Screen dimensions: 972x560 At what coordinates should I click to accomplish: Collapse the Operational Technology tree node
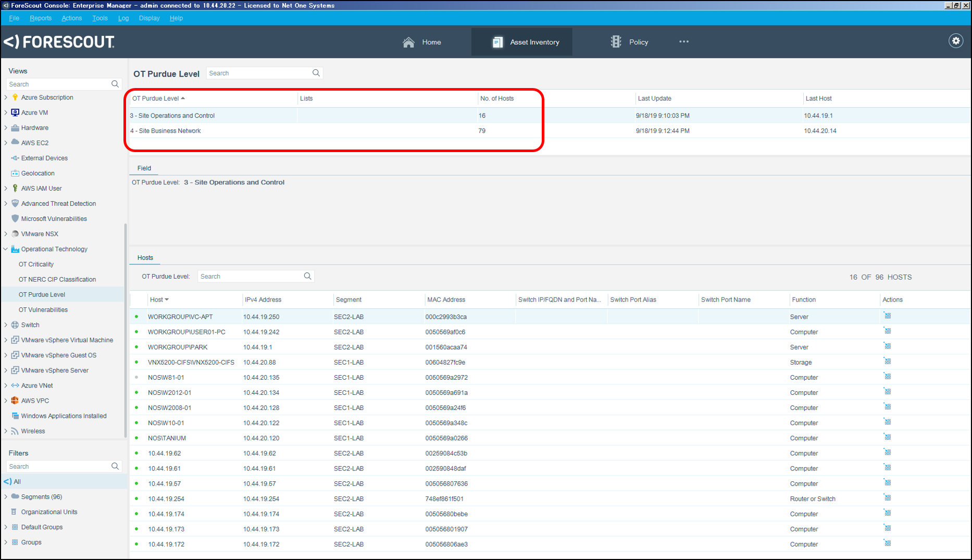[x=6, y=249]
